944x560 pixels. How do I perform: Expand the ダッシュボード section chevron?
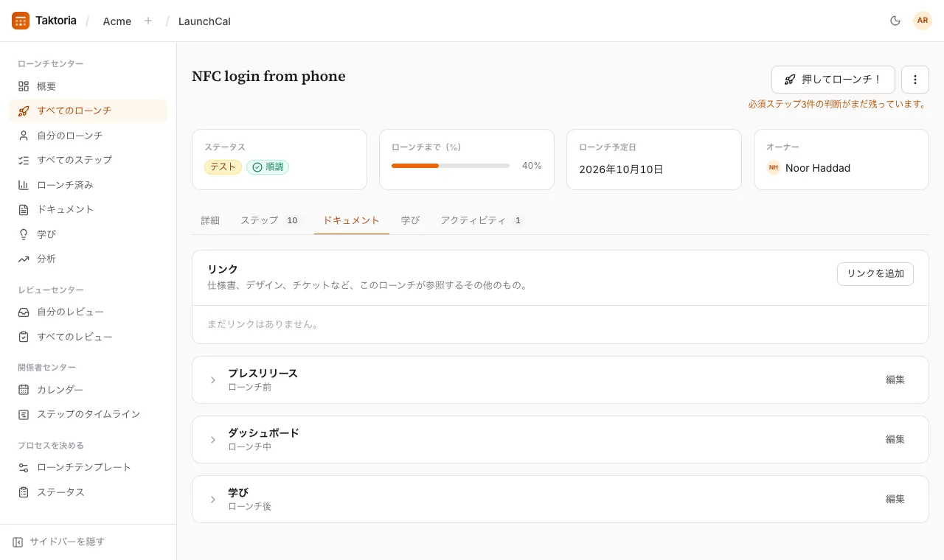click(213, 440)
